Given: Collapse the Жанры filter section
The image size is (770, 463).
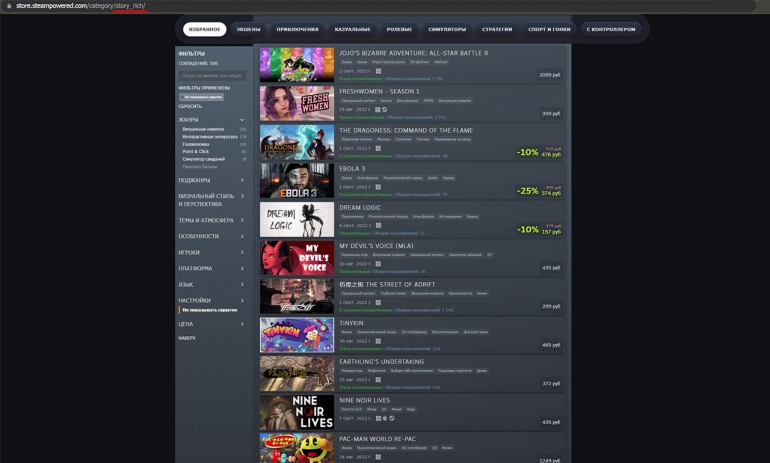Looking at the screenshot, I should 212,120.
